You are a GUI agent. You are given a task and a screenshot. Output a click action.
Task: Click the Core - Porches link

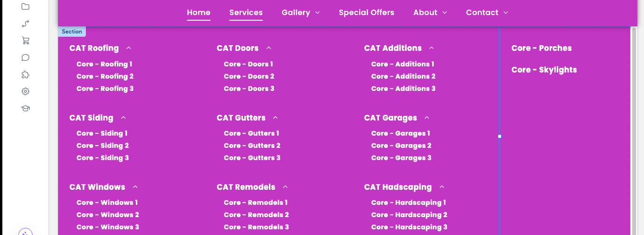point(542,48)
